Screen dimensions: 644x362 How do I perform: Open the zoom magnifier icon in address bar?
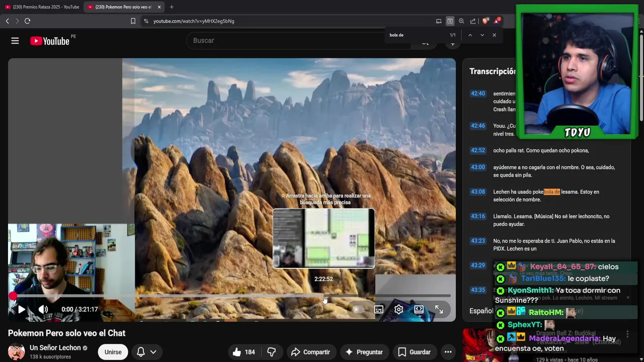click(x=461, y=21)
